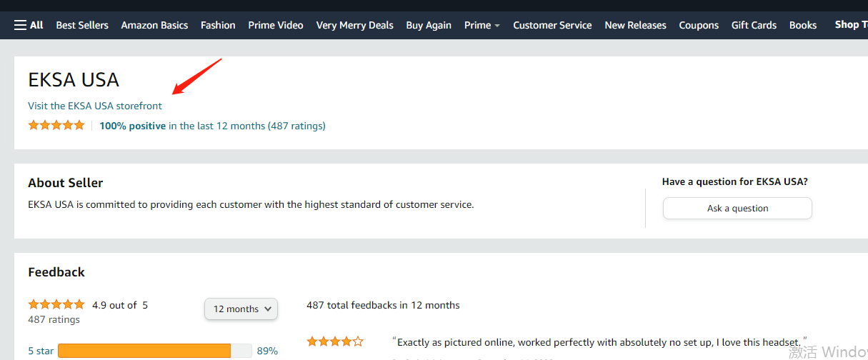Open Very Merry Deals
868x360 pixels.
click(x=354, y=25)
